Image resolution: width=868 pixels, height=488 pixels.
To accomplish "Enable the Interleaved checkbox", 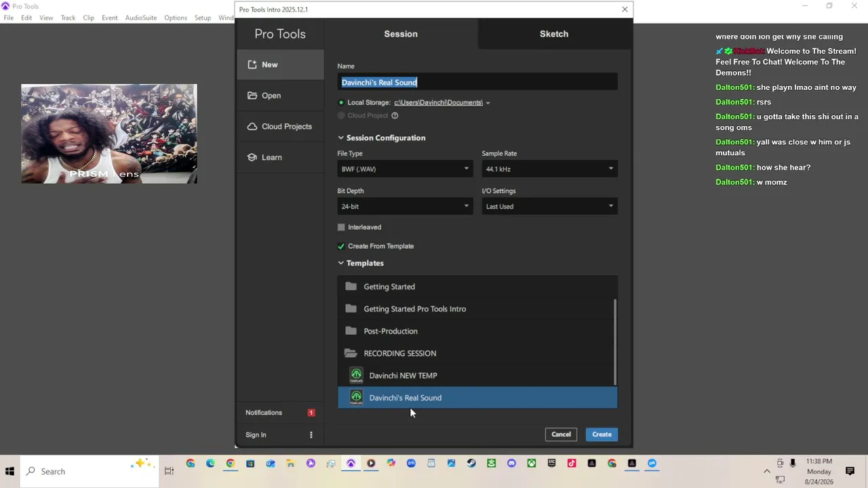I will (x=341, y=227).
